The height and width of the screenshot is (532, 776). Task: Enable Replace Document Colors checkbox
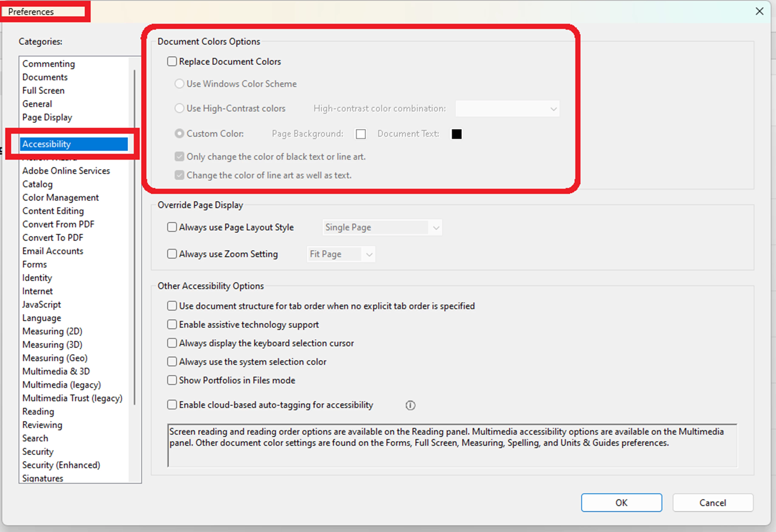(172, 61)
